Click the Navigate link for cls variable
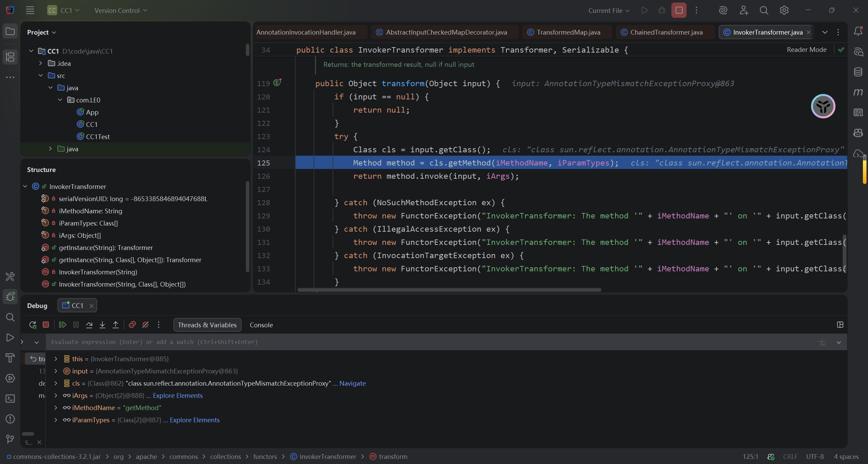The width and height of the screenshot is (868, 464). pyautogui.click(x=352, y=383)
